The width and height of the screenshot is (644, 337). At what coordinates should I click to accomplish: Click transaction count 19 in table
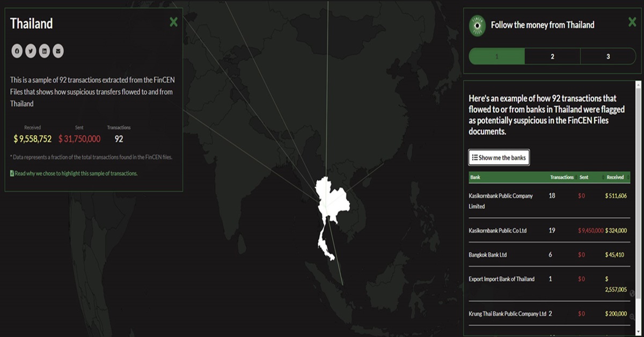(x=552, y=230)
